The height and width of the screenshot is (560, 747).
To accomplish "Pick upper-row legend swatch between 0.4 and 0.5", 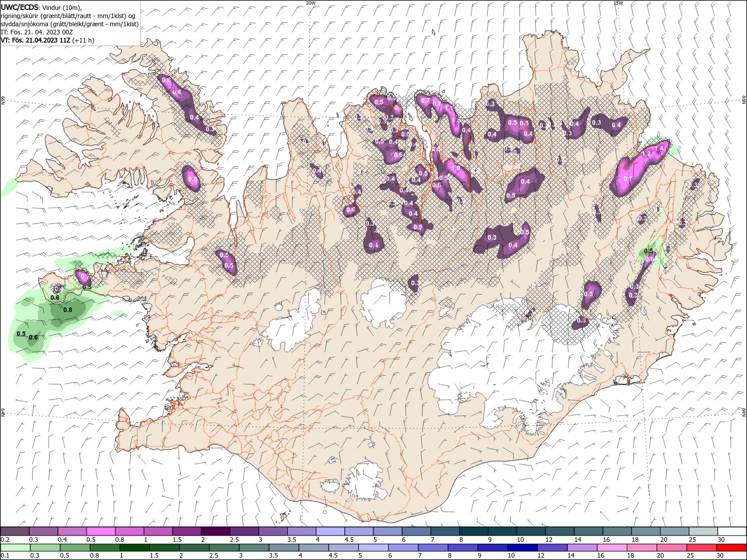I will coord(72,531).
